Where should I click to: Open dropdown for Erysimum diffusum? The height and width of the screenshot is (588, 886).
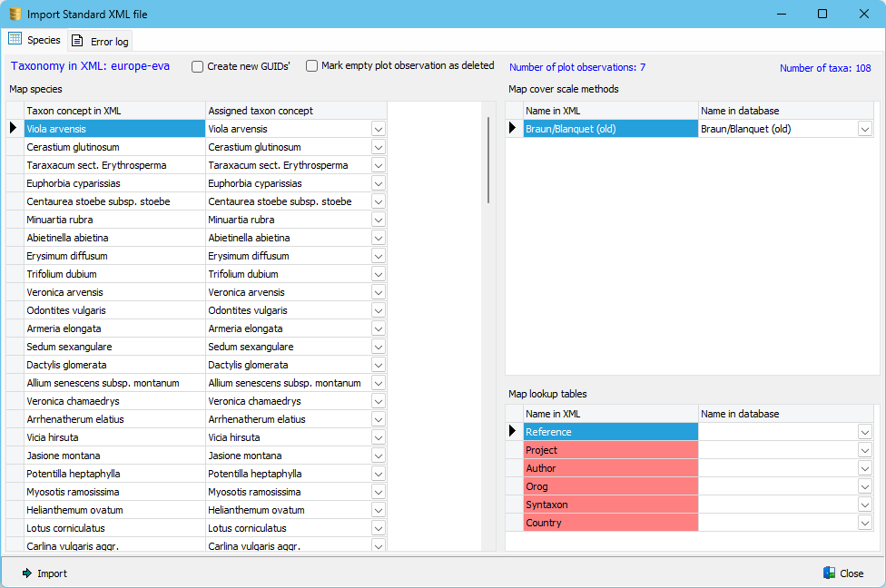pos(379,256)
